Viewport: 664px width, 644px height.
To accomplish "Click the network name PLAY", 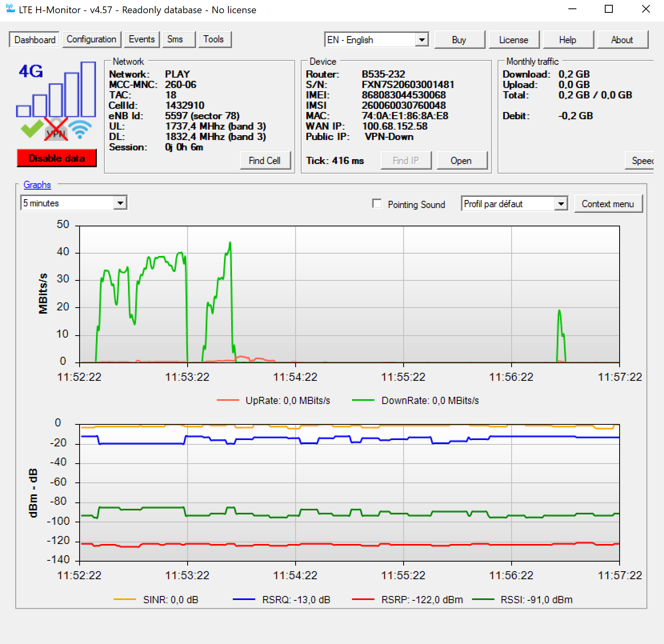I will [178, 74].
